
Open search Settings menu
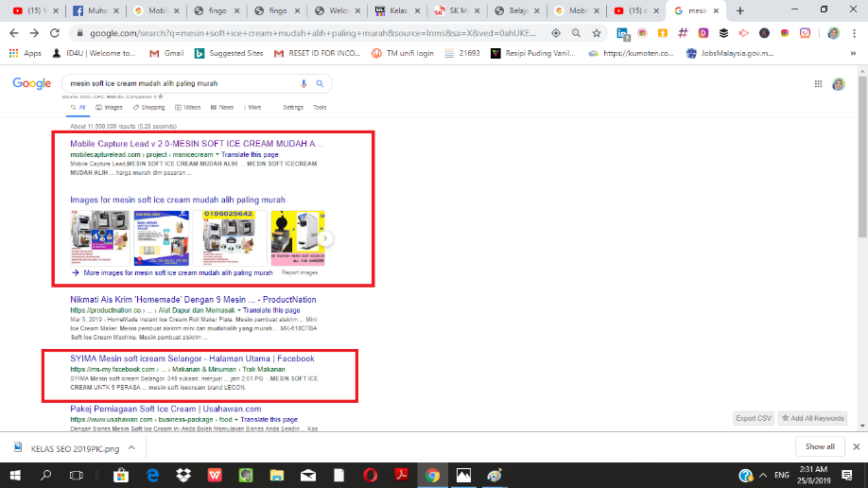click(293, 108)
